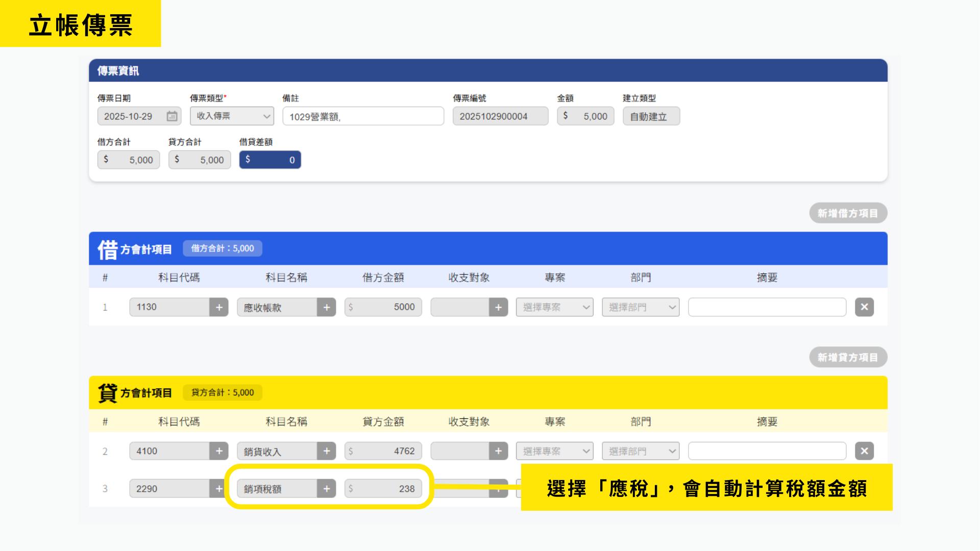Click the plus beside account code 4100
This screenshot has height=551, width=980.
coord(219,451)
